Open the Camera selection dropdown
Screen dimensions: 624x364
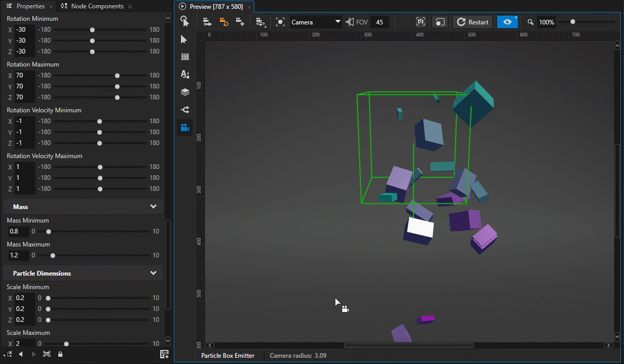click(x=315, y=22)
